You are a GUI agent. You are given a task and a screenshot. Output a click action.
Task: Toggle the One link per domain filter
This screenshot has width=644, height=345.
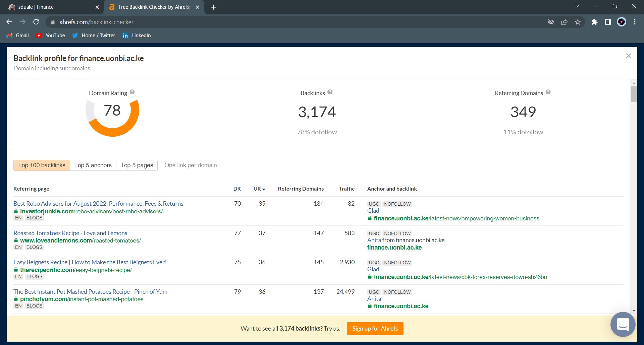coord(191,165)
